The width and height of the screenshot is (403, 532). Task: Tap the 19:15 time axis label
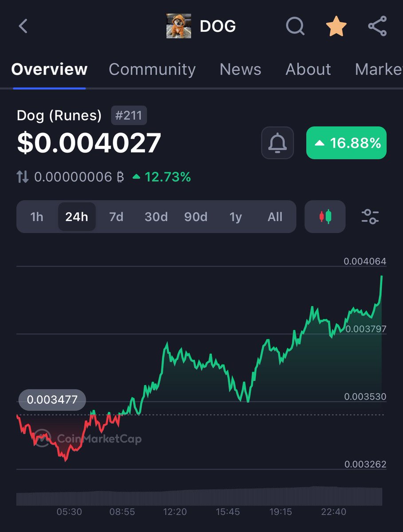pyautogui.click(x=281, y=512)
